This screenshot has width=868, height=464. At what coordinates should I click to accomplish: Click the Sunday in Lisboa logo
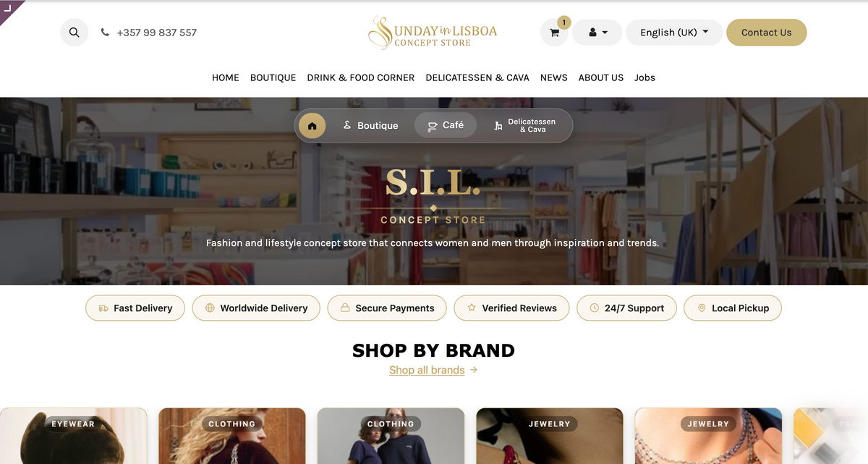(x=433, y=32)
